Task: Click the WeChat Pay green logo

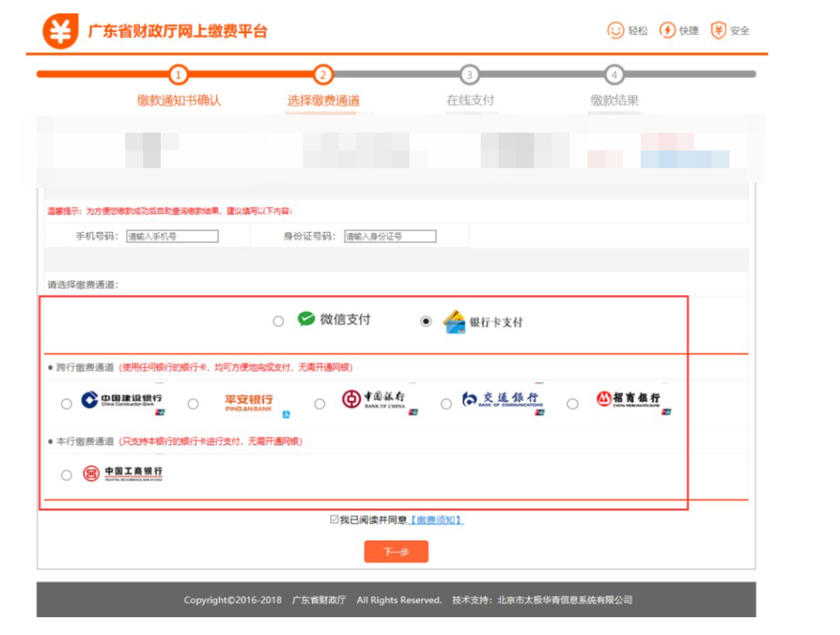Action: (306, 319)
